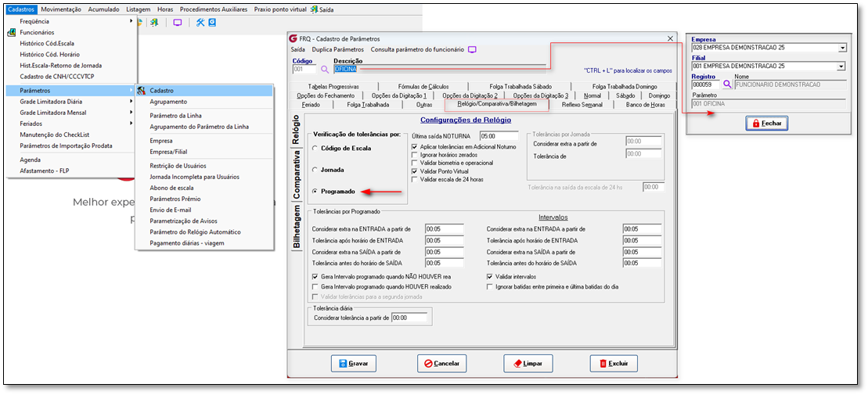Click the blue G icon in main toolbar
868x395 pixels.
211,23
